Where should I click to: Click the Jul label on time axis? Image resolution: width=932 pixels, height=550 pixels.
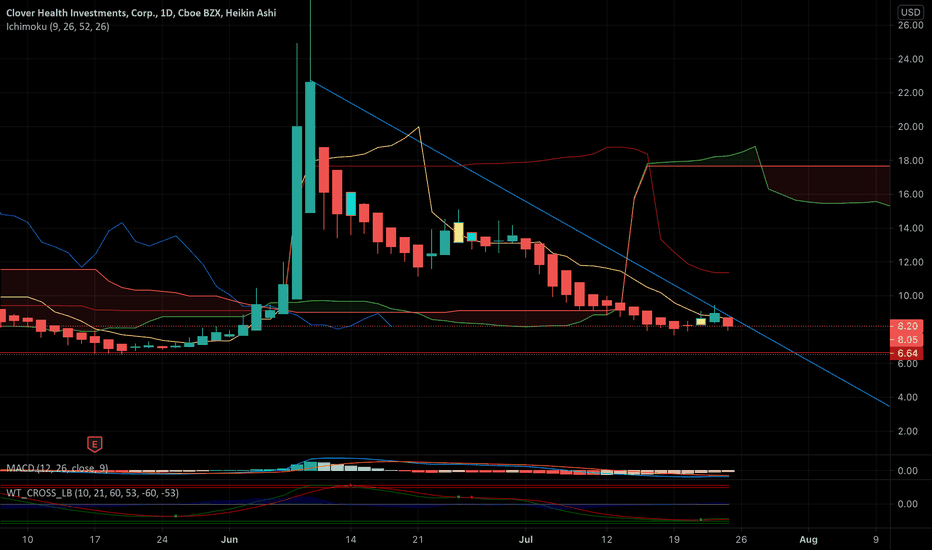tap(525, 540)
